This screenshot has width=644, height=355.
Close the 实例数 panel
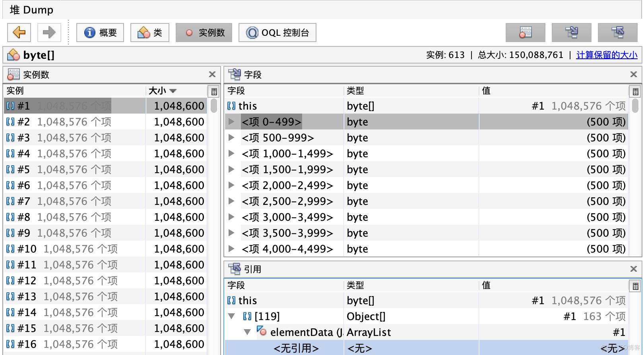212,75
